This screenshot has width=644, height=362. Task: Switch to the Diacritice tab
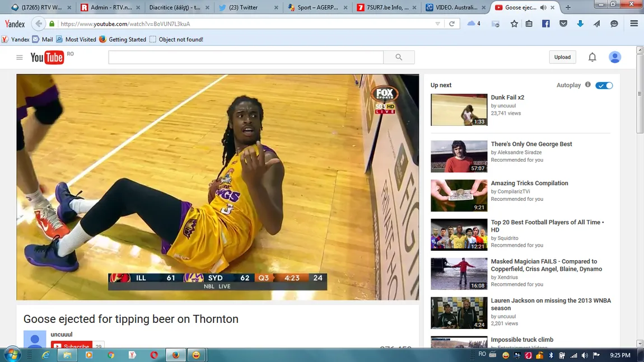[x=179, y=7]
